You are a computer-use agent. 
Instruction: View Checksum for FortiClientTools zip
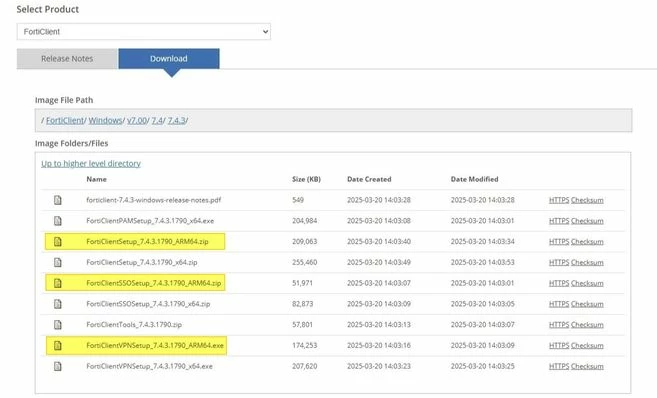[587, 325]
